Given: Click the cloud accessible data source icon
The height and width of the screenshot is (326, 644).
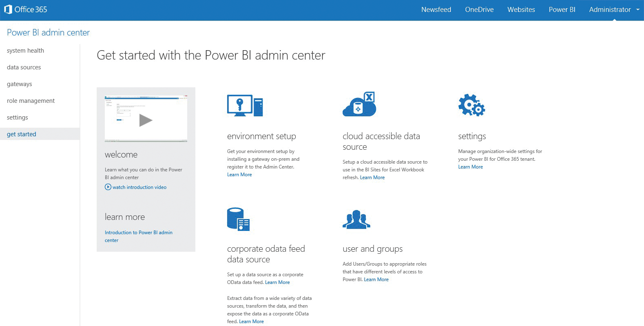Looking at the screenshot, I should click(359, 104).
